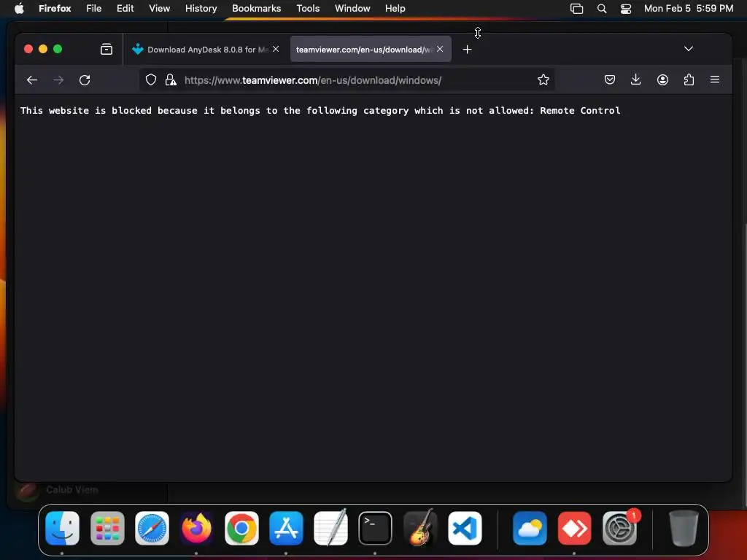This screenshot has height=560, width=747.
Task: Select Firefox in the Dock
Action: tap(196, 528)
